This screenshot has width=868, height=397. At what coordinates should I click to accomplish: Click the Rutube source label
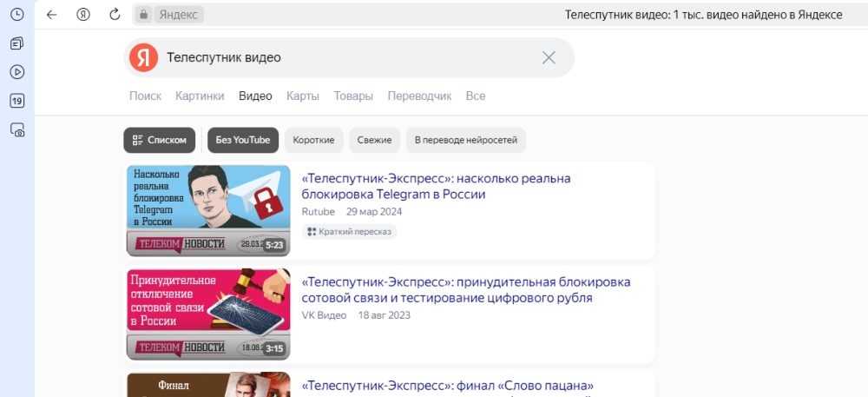(319, 212)
